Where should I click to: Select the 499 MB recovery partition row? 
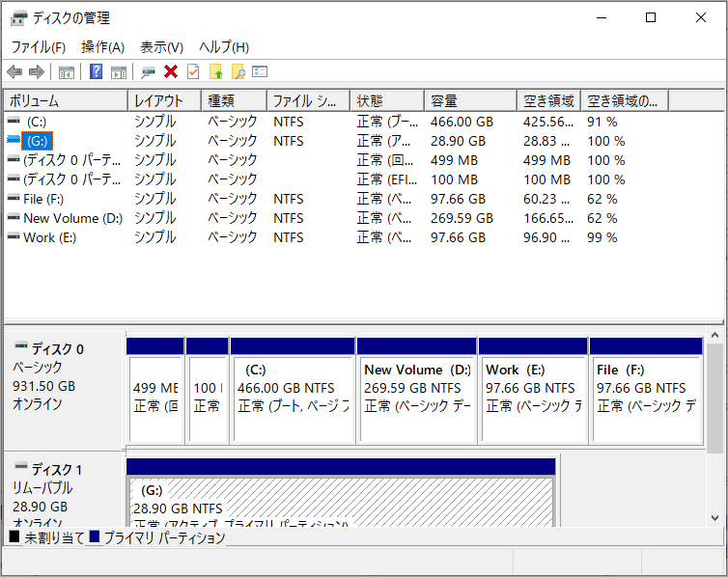coord(71,160)
